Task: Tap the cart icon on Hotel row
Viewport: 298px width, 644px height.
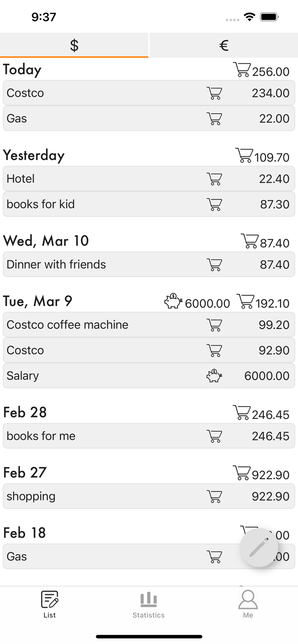Action: pos(214,179)
